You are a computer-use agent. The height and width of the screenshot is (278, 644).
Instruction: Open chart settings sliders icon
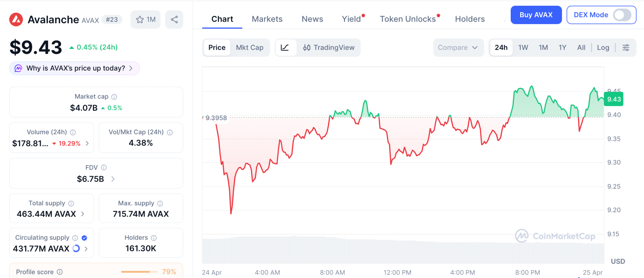coord(626,47)
